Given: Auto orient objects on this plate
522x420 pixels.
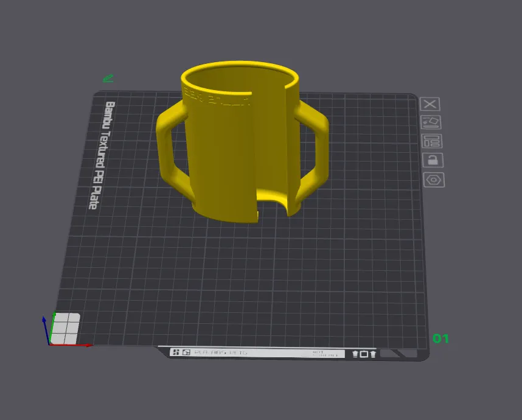Looking at the screenshot, I should 431,122.
